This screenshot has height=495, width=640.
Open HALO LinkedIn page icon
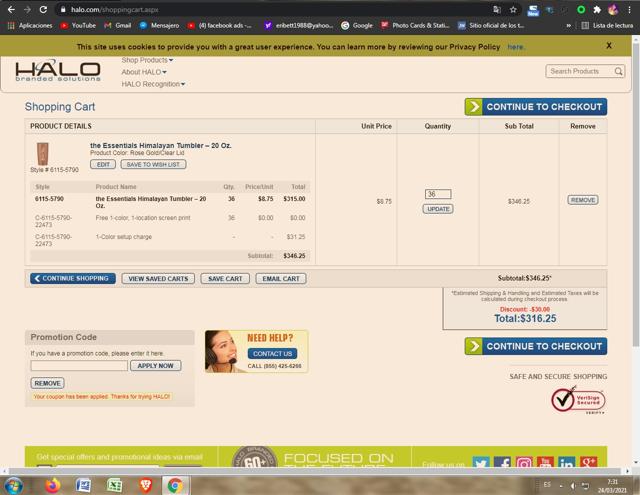pyautogui.click(x=567, y=463)
